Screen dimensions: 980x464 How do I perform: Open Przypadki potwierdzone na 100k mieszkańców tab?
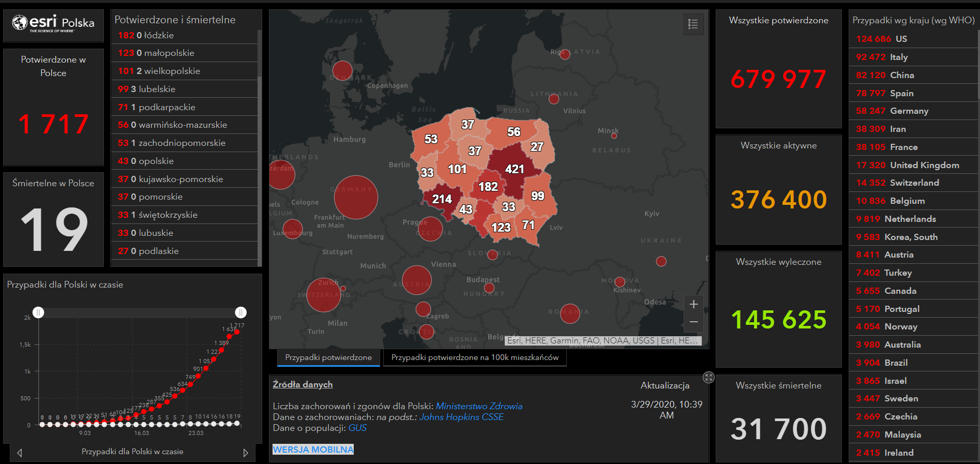(x=474, y=357)
